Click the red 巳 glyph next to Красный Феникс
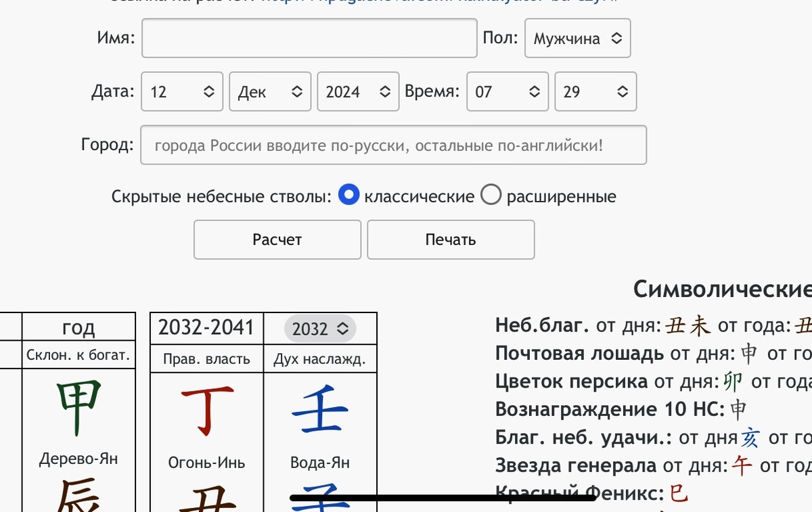The image size is (812, 512). coord(677,494)
